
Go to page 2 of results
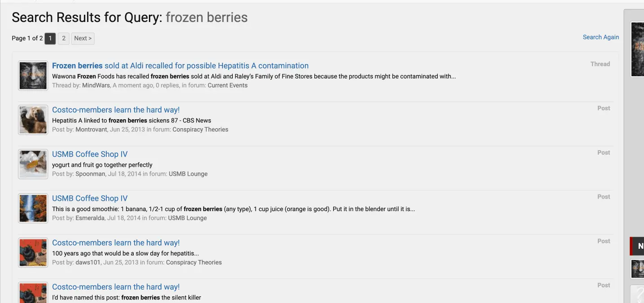tap(64, 39)
